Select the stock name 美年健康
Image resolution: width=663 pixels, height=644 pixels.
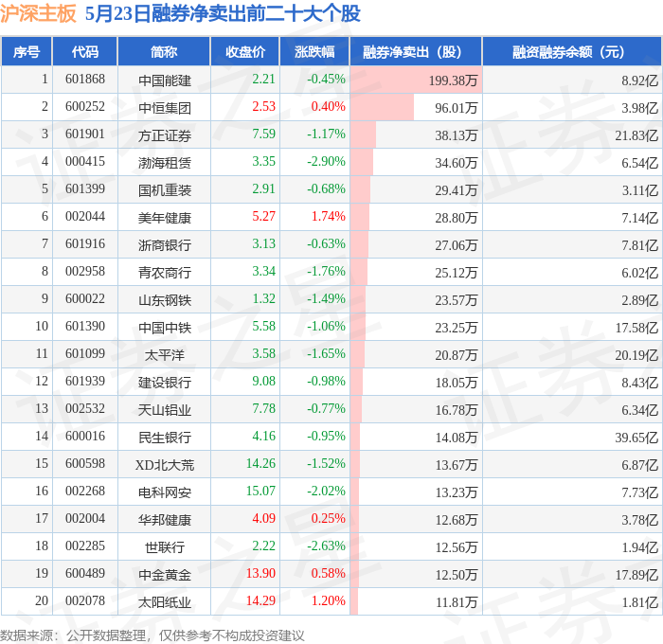pyautogui.click(x=165, y=217)
